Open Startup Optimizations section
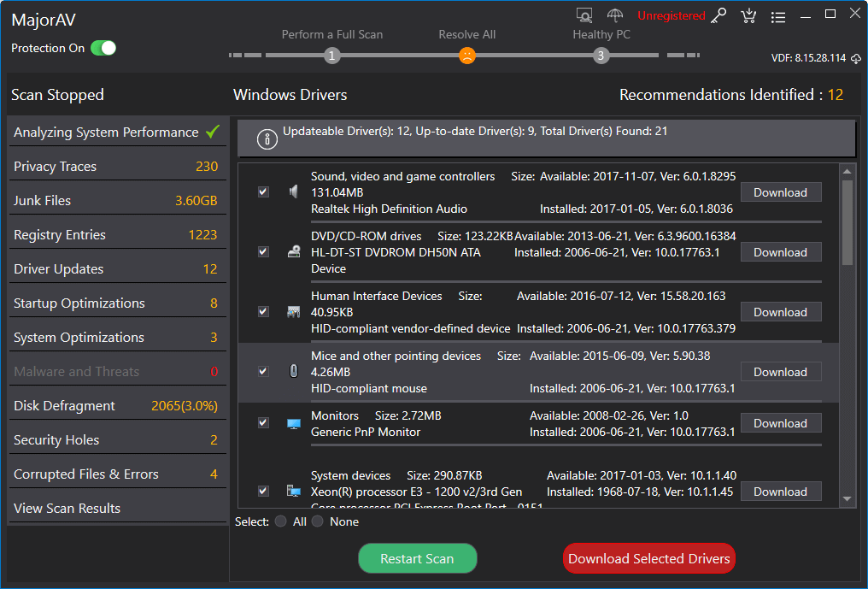 point(117,303)
